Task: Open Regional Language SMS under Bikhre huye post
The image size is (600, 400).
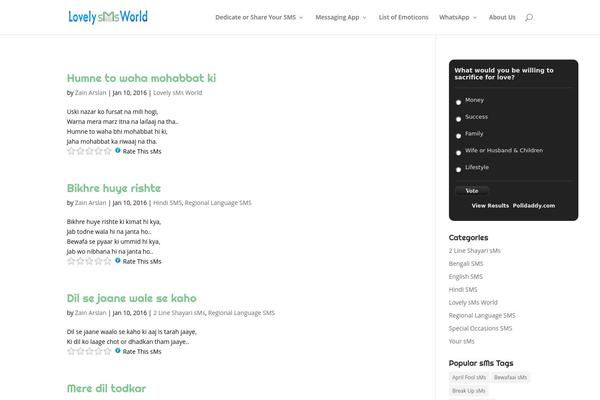Action: pos(218,203)
